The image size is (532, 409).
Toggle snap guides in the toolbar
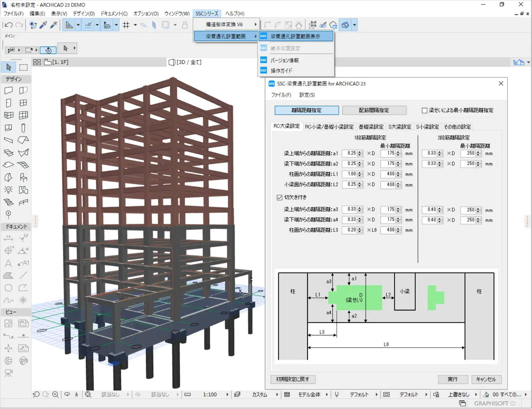pos(88,25)
